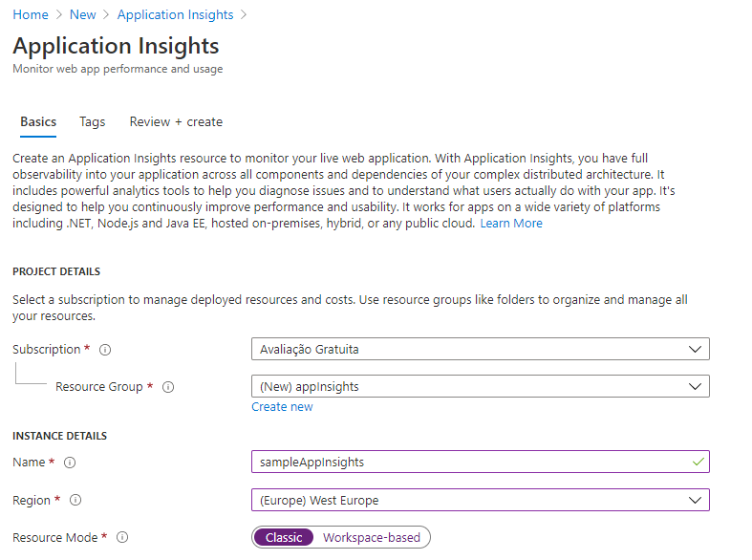Expand the Resource Group dropdown
This screenshot has height=560, width=752.
pos(480,386)
